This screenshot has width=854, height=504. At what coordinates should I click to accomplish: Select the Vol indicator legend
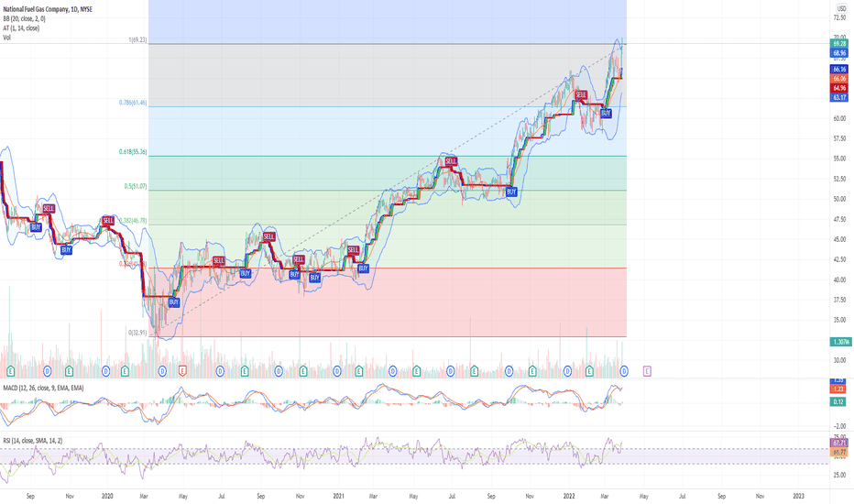tap(6, 38)
